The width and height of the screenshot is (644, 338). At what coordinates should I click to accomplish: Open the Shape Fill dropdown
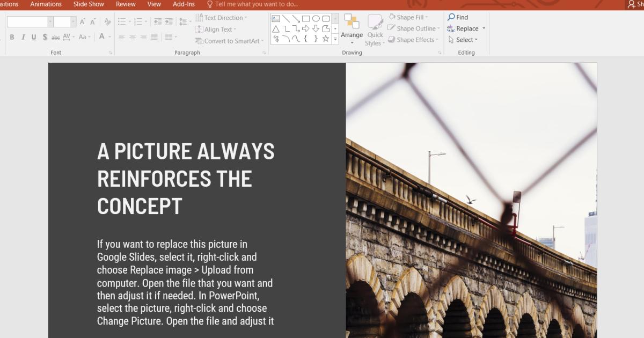pos(409,17)
